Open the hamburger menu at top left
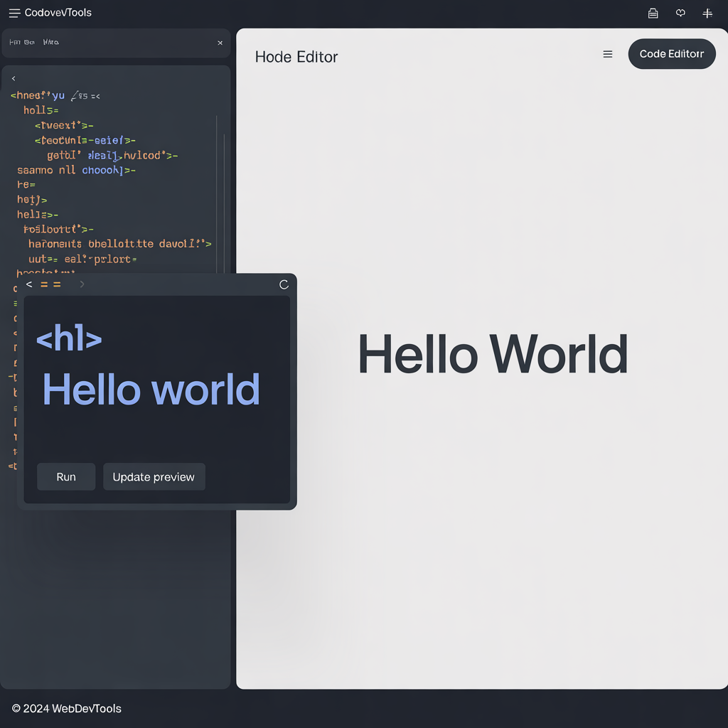The height and width of the screenshot is (728, 728). coord(14,12)
